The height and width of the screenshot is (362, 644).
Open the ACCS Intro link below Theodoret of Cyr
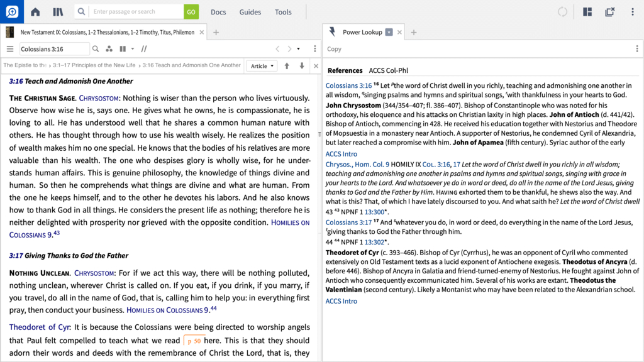coord(341,301)
